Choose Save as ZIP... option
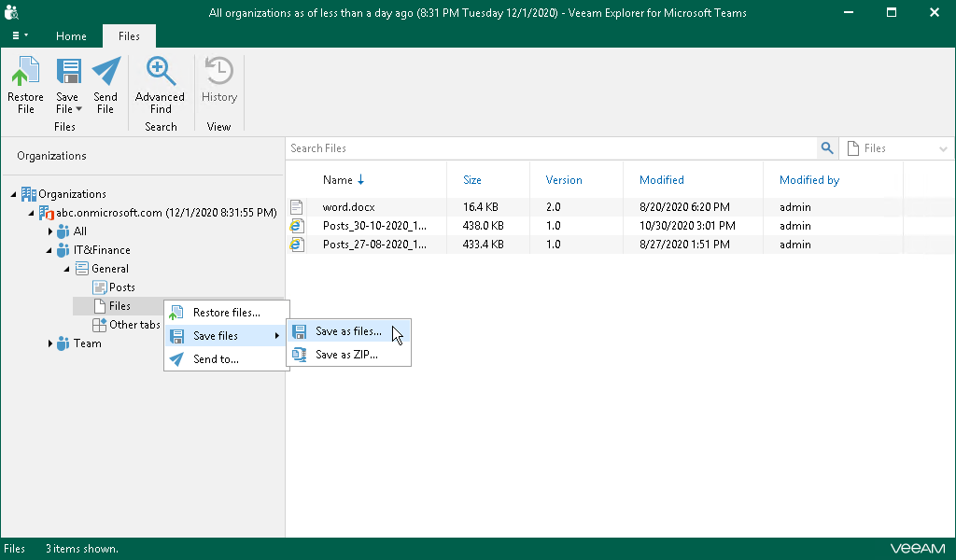Screen dimensions: 956x560 click(345, 355)
